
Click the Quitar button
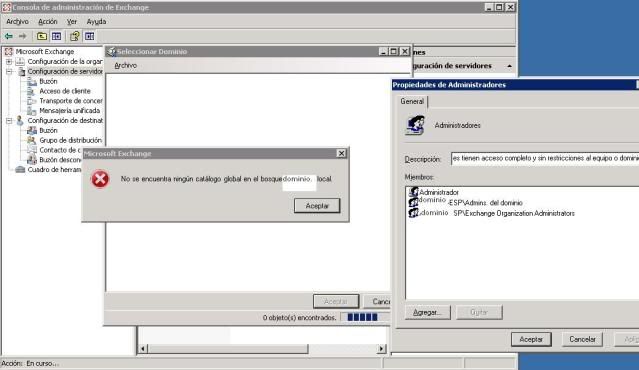(479, 313)
